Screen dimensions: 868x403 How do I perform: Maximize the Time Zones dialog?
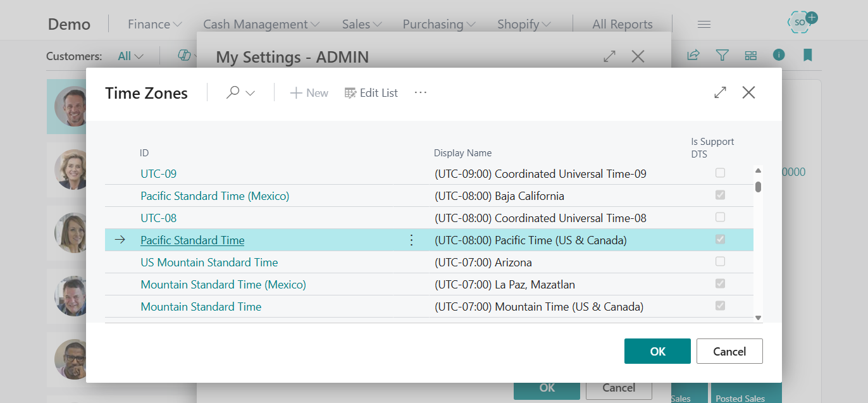(x=720, y=92)
